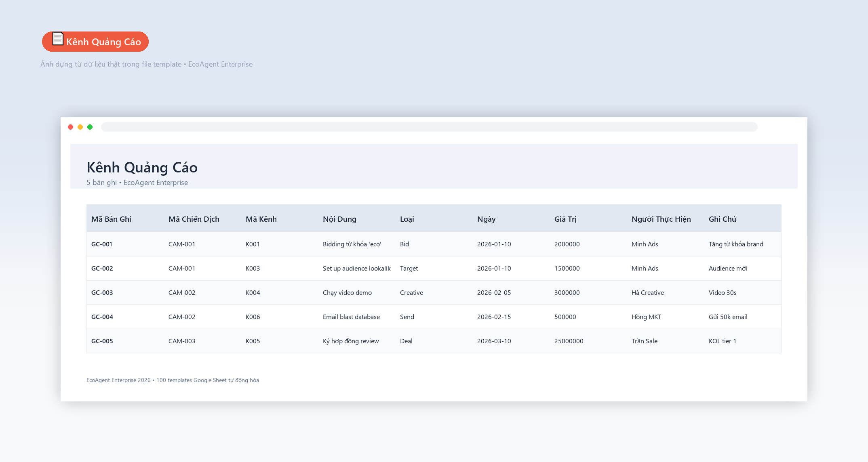Select record GC-005
The width and height of the screenshot is (868, 462).
[x=102, y=341]
